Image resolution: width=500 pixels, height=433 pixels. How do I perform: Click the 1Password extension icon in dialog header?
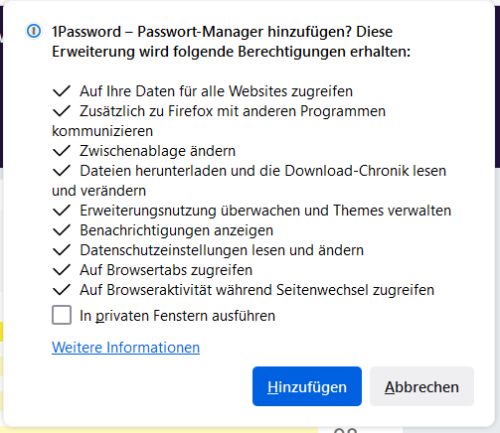34,31
